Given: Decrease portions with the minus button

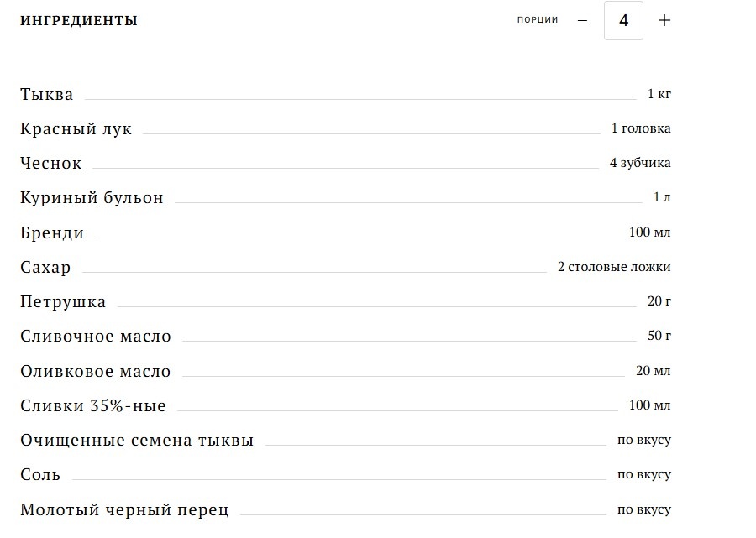Looking at the screenshot, I should (582, 20).
